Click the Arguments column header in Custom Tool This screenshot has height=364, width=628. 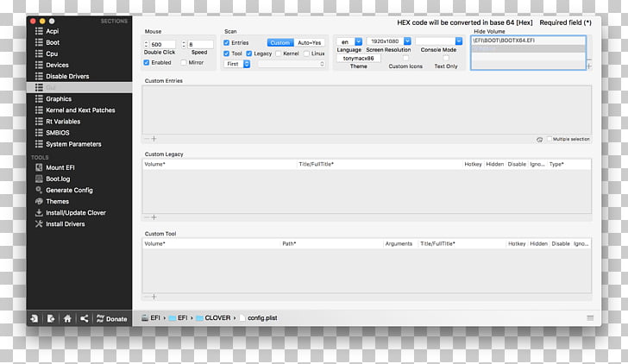coord(400,243)
